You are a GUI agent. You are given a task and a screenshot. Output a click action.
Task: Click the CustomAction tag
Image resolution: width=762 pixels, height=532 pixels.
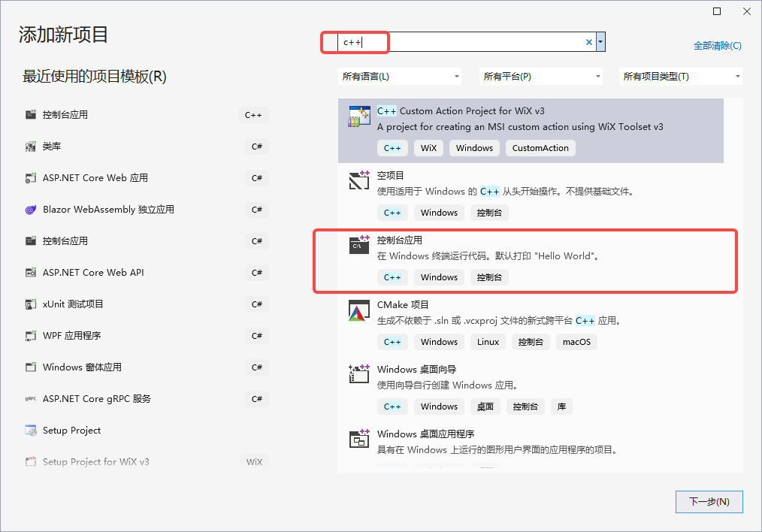[540, 148]
